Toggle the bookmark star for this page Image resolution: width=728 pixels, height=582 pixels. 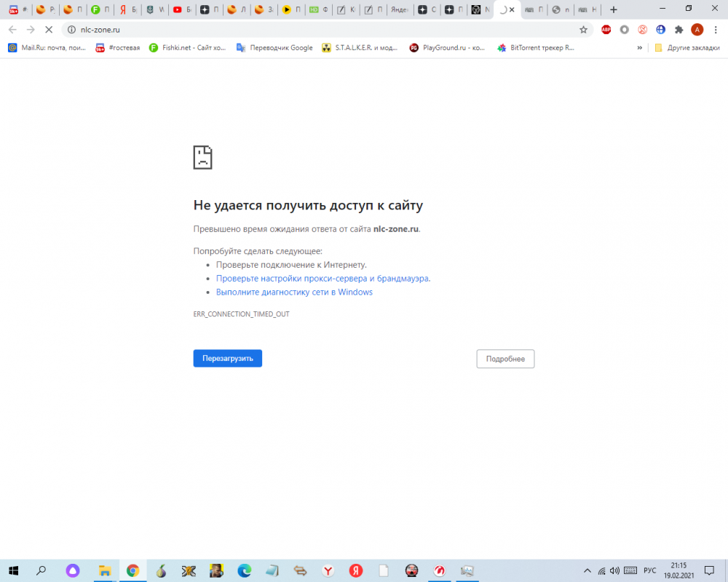click(584, 29)
